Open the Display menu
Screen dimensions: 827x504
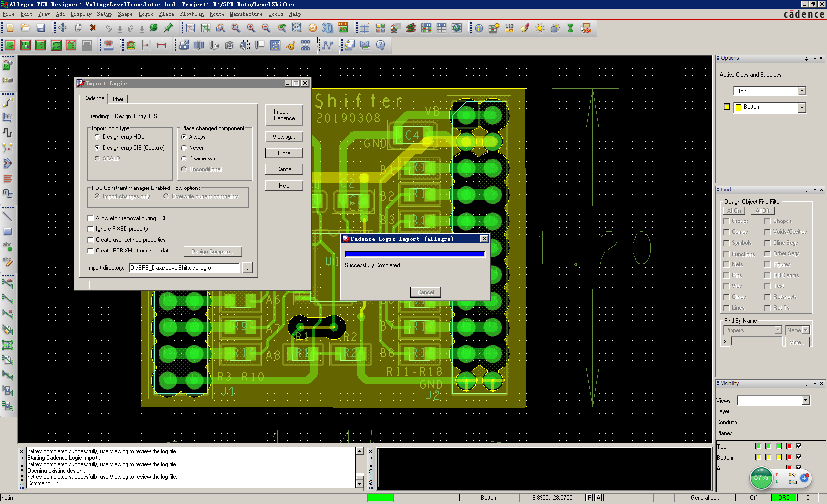coord(81,14)
